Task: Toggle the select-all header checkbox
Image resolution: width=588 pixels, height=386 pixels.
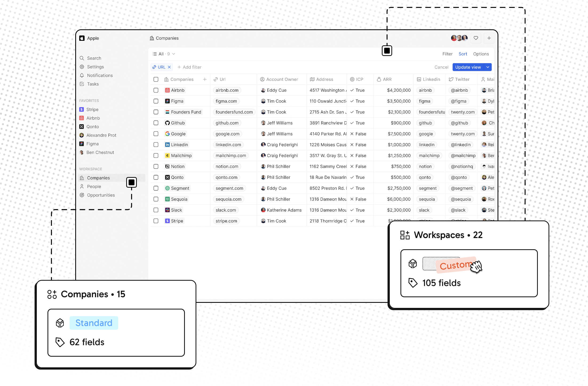Action: [156, 79]
